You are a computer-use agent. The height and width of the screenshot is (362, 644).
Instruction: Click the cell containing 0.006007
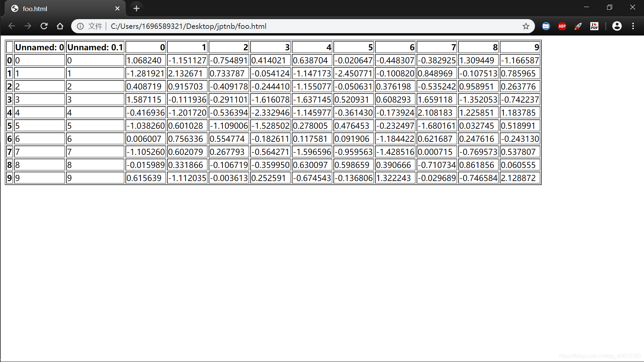[x=146, y=139]
